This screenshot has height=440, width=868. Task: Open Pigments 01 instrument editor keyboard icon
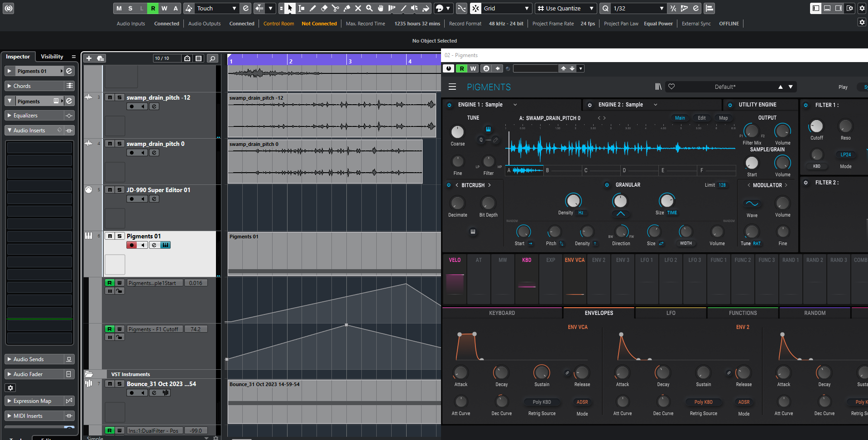[x=166, y=245]
